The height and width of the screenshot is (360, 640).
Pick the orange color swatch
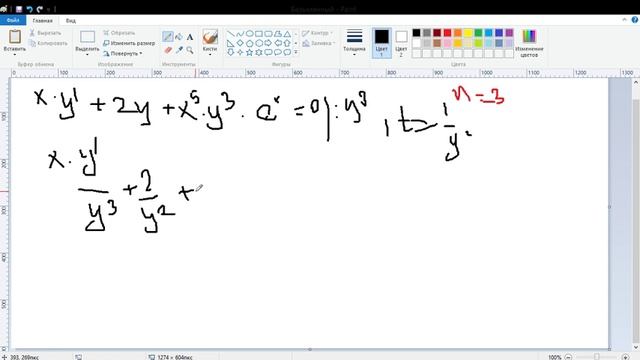click(x=458, y=33)
